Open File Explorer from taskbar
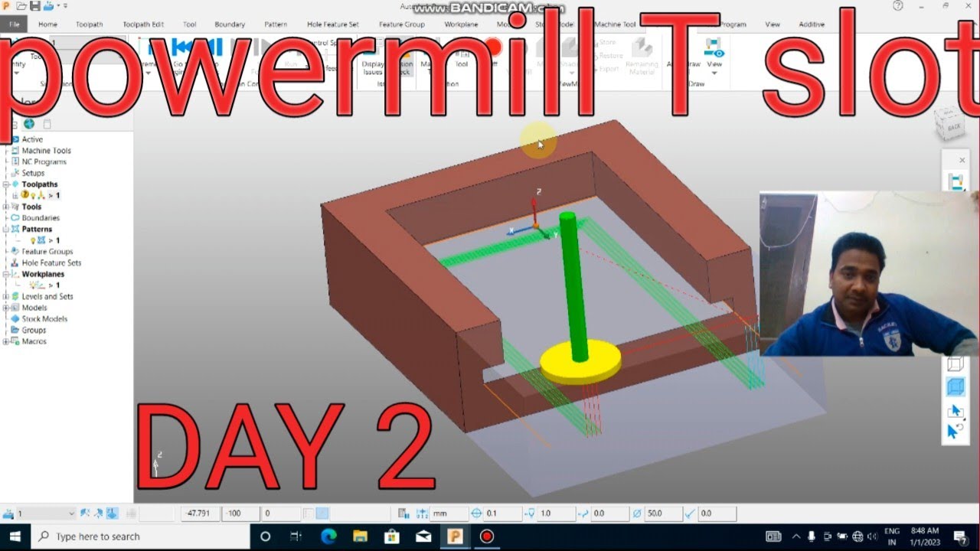This screenshot has height=551, width=980. click(x=360, y=536)
